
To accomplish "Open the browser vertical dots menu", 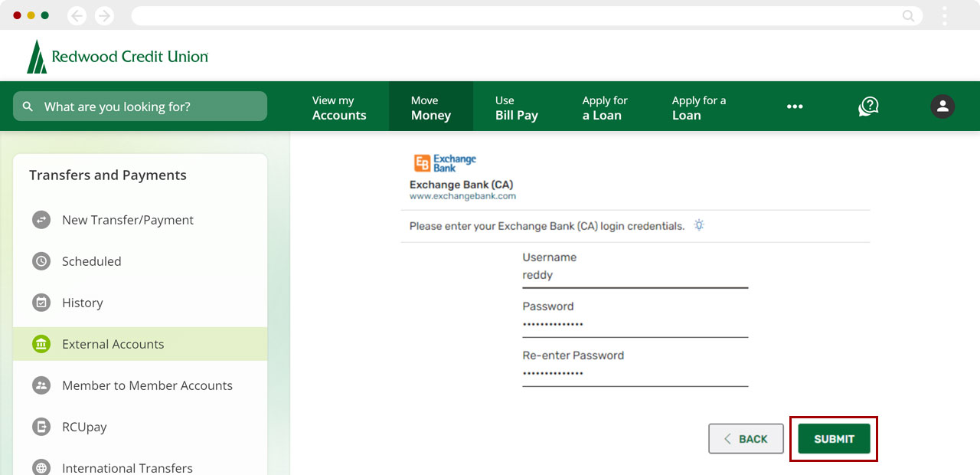I will 945,15.
